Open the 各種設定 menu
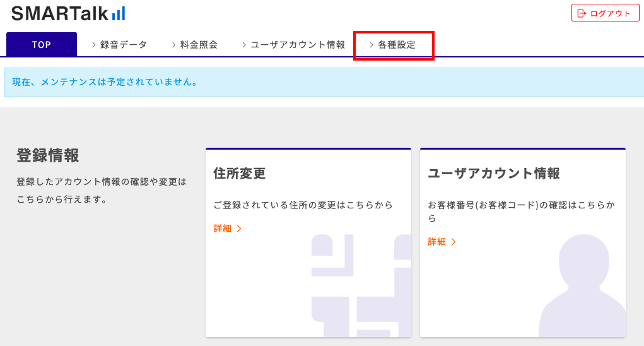644x346 pixels. coord(393,45)
